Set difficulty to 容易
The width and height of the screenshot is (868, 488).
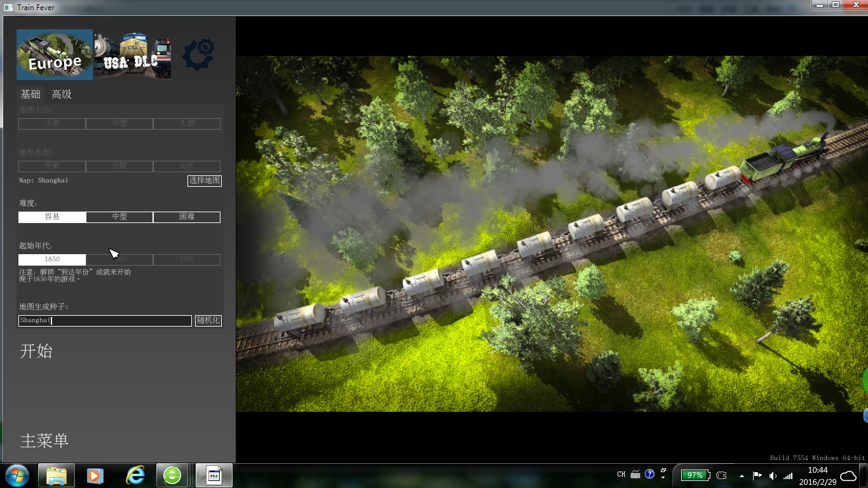[x=52, y=217]
